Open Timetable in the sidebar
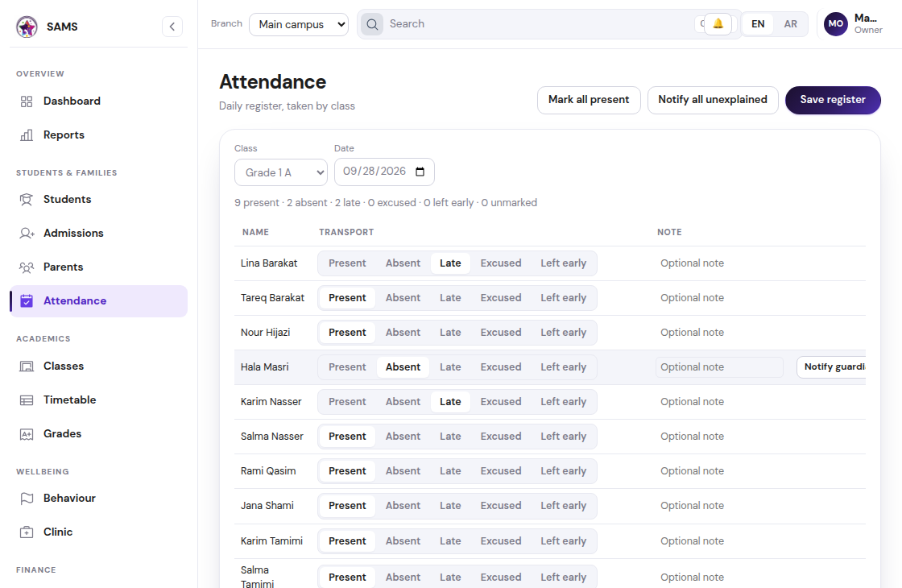Screen dimensions: 902x588 tap(98, 400)
